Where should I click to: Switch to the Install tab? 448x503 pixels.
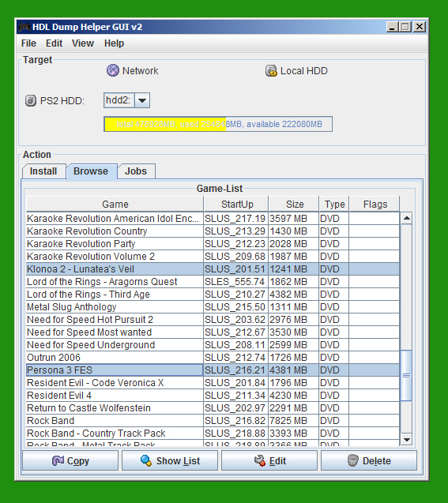tap(43, 171)
